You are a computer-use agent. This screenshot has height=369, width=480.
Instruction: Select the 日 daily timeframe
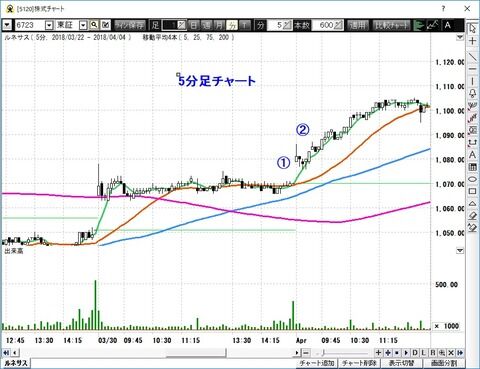[193, 25]
